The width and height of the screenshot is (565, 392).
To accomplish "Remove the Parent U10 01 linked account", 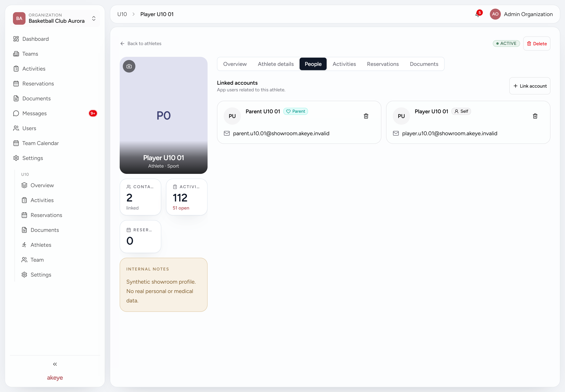I will click(x=366, y=116).
